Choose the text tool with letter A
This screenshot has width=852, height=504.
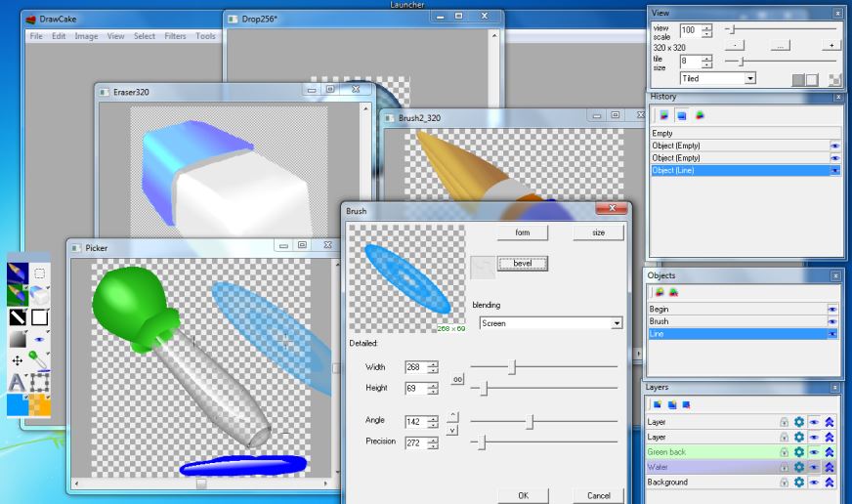(x=18, y=382)
